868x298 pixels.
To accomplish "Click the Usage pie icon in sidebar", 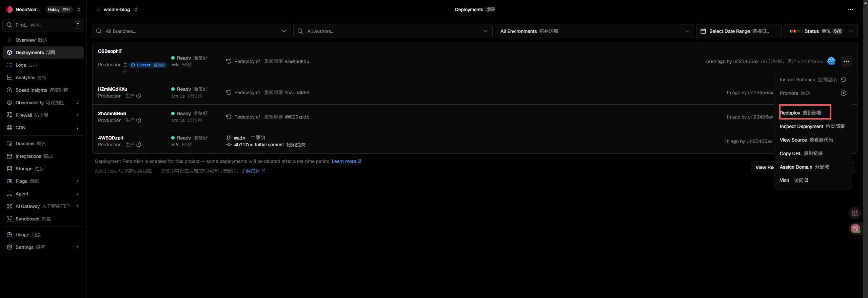I will coord(9,235).
